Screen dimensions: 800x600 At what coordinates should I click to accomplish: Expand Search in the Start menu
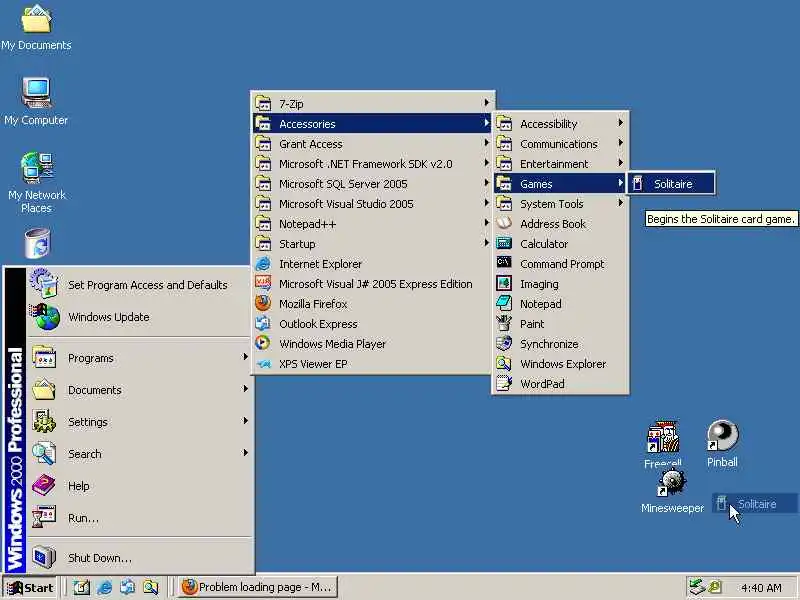point(141,454)
